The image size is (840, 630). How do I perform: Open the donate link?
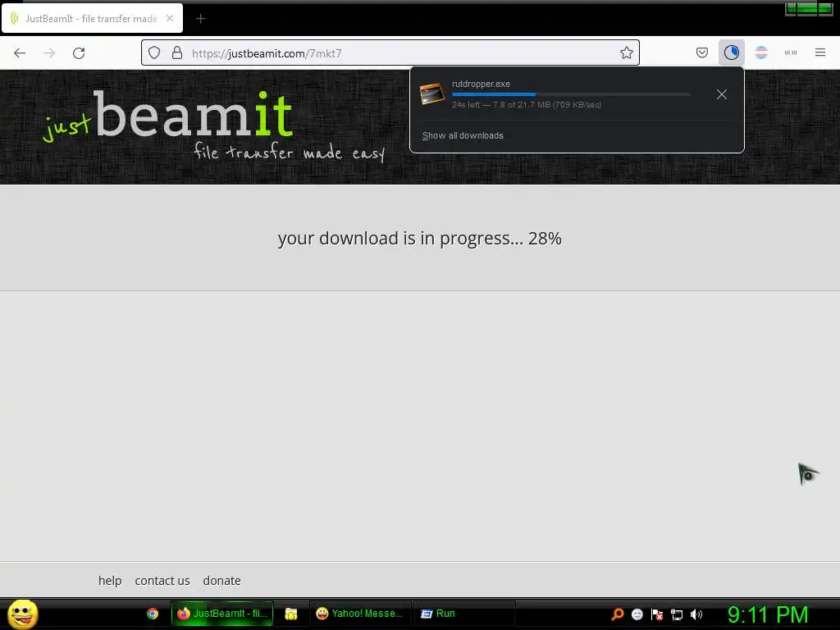pyautogui.click(x=221, y=581)
